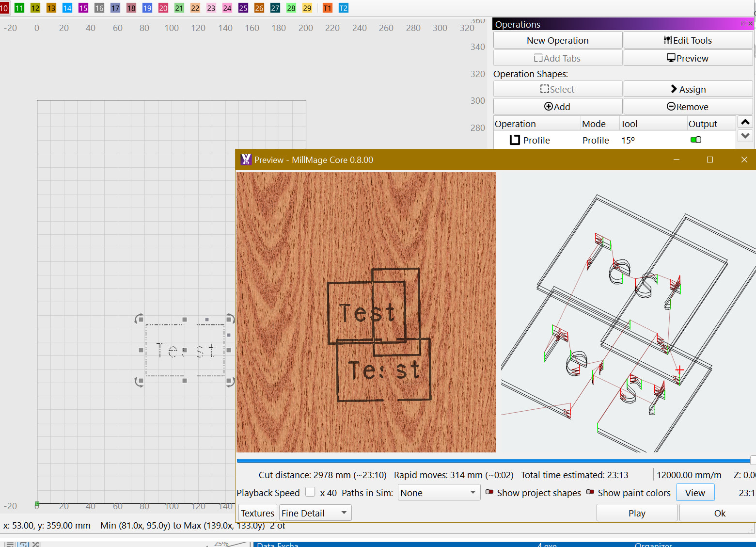Image resolution: width=756 pixels, height=547 pixels.
Task: Open the Paths in Sim dropdown
Action: [439, 493]
